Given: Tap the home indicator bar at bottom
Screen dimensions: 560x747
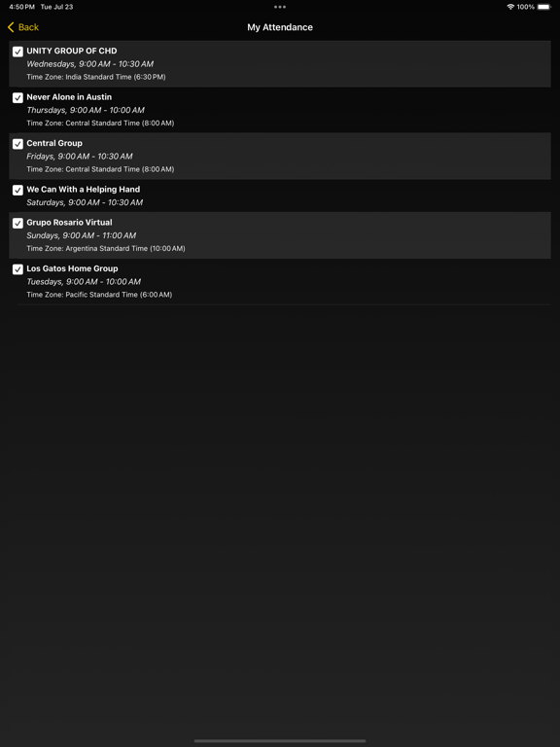Looking at the screenshot, I should [x=280, y=741].
